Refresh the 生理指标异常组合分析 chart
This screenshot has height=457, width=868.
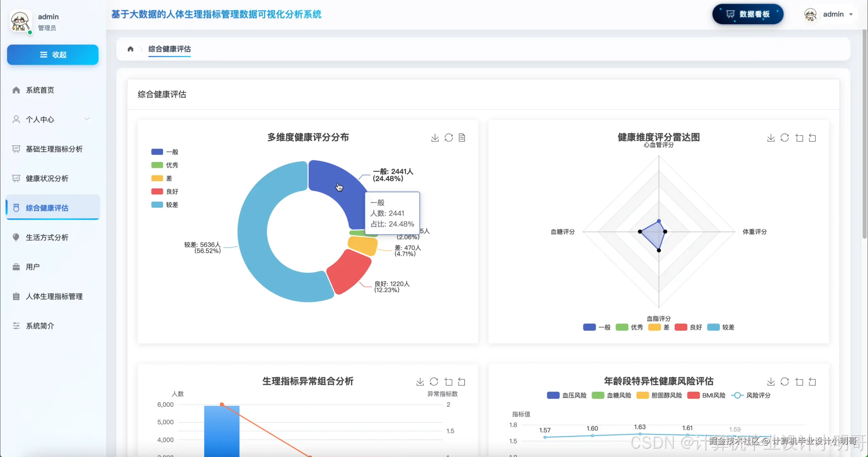434,382
